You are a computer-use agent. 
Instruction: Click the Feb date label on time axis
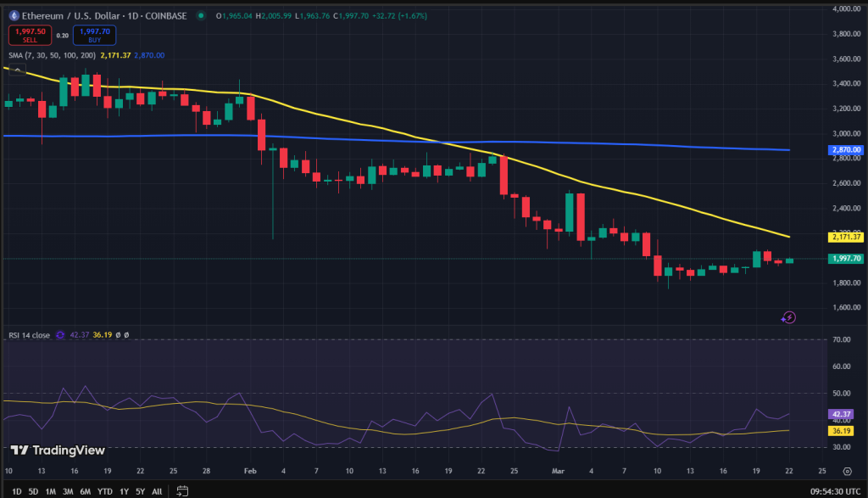pyautogui.click(x=250, y=471)
